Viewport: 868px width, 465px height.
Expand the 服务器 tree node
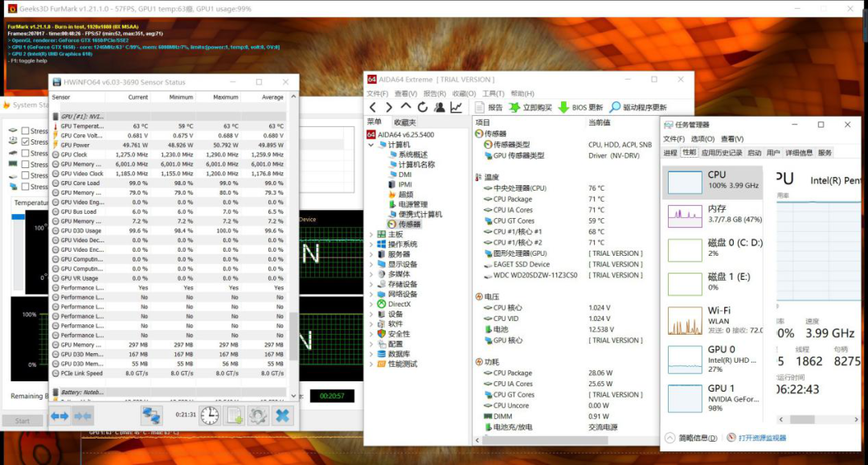tap(371, 254)
